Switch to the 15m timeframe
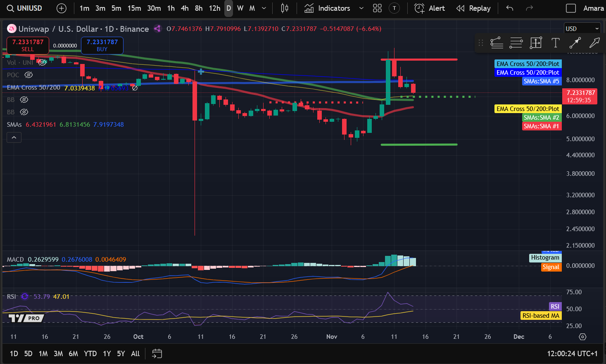This screenshot has width=606, height=364. point(134,8)
